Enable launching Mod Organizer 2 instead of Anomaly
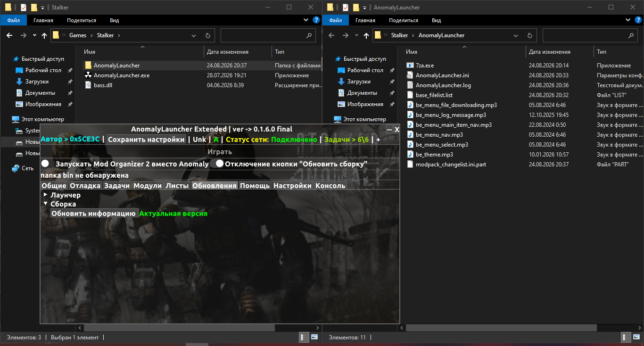This screenshot has height=346, width=644. (45, 164)
